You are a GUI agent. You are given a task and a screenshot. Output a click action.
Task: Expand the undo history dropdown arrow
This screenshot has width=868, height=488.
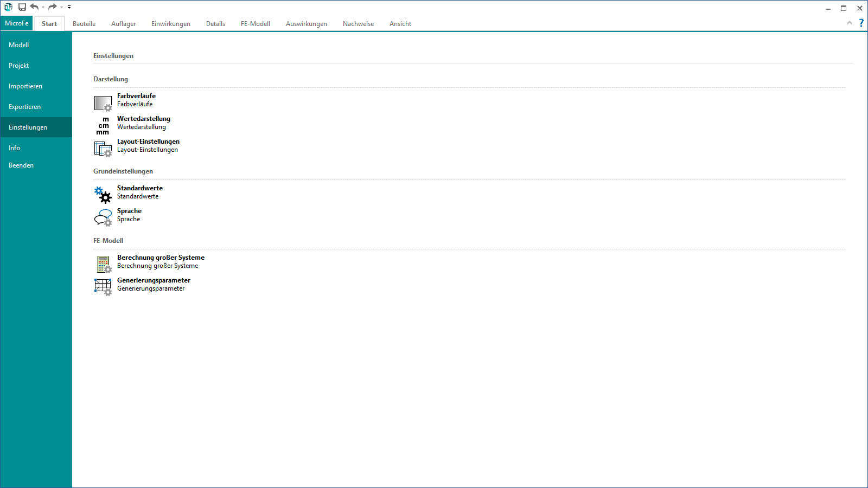pyautogui.click(x=43, y=8)
